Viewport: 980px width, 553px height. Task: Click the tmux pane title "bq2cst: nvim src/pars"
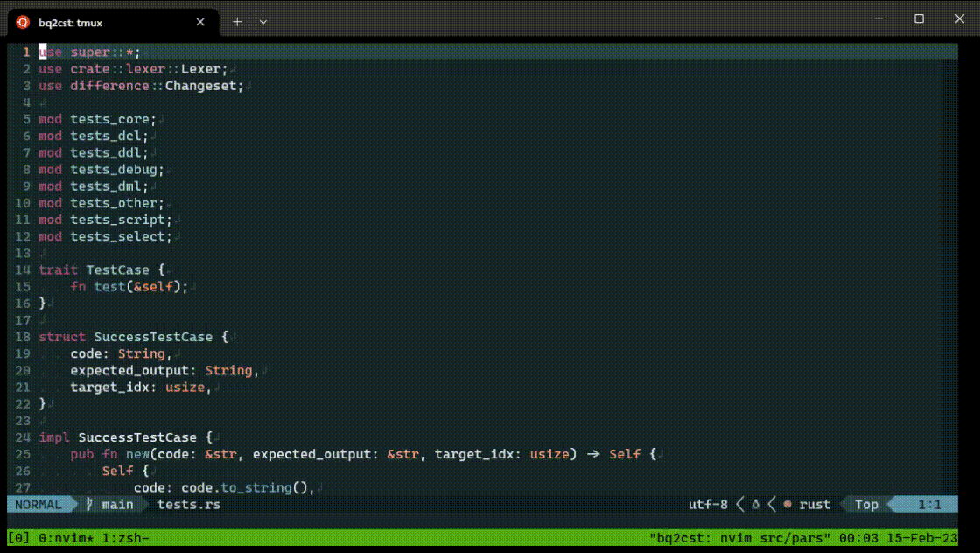coord(740,538)
